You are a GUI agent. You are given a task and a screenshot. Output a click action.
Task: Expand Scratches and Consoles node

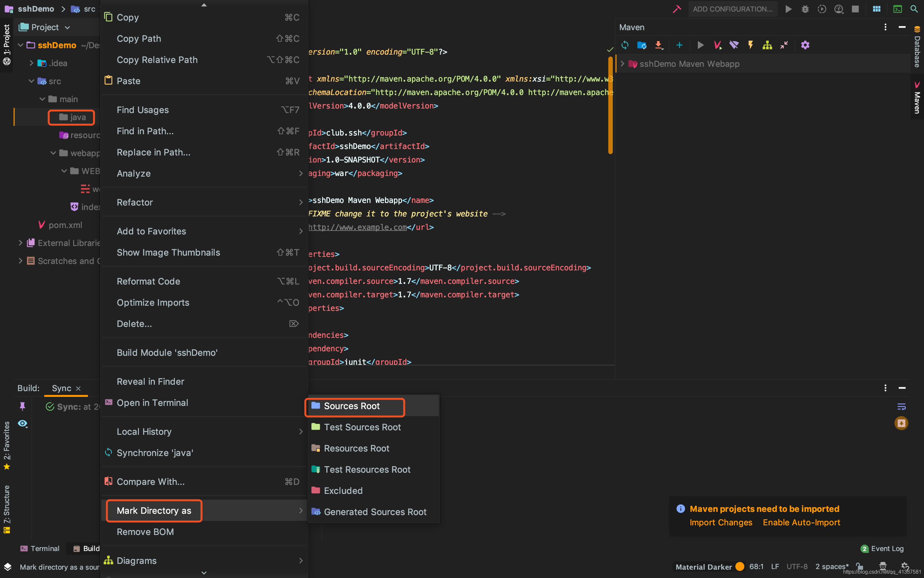click(x=21, y=261)
